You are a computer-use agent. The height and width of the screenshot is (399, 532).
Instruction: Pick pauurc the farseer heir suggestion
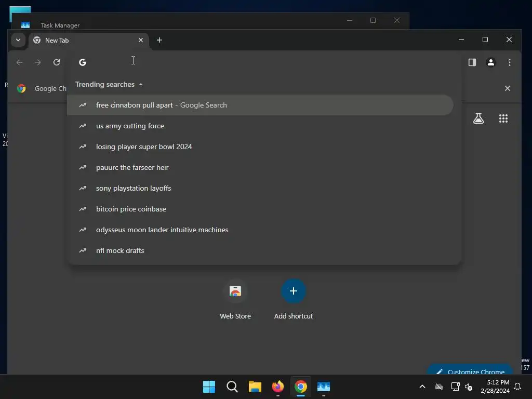coord(260,168)
